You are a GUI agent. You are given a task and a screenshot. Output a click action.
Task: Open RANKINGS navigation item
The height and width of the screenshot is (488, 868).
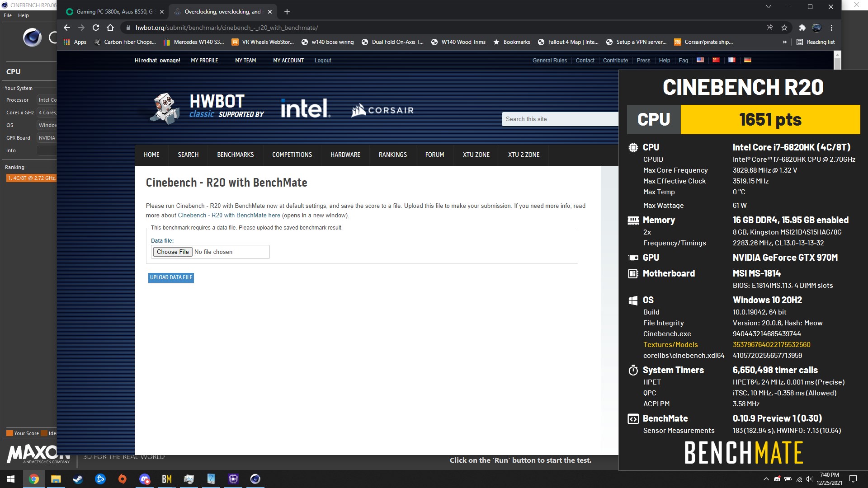(393, 155)
